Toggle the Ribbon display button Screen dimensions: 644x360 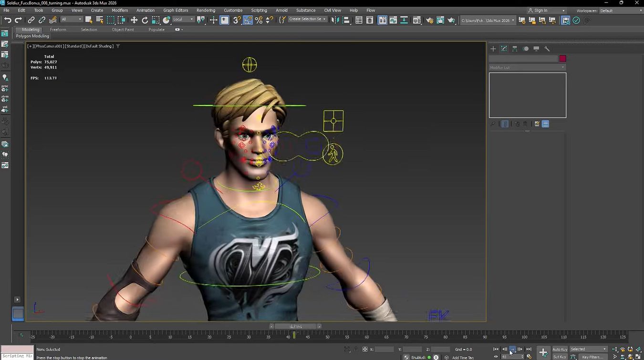(382, 20)
